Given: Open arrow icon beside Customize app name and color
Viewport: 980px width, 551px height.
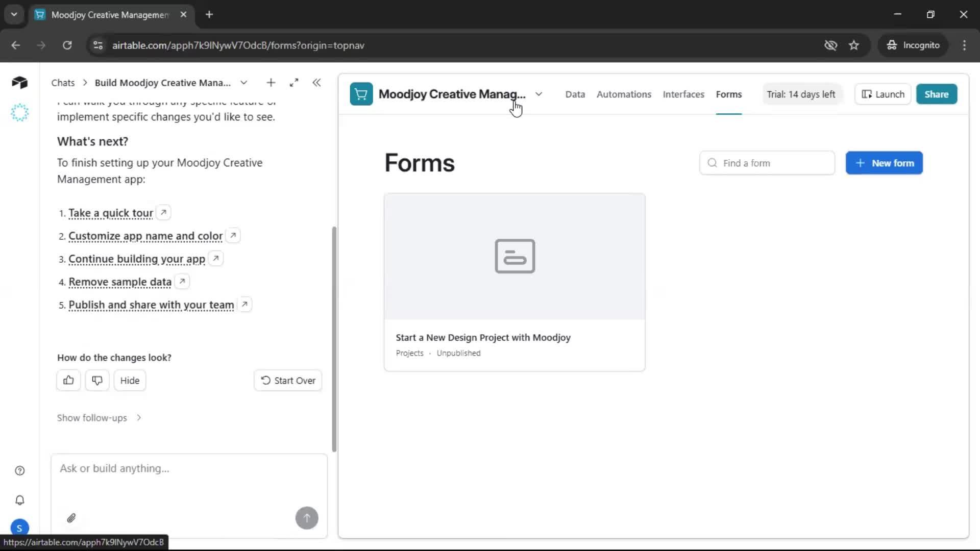Looking at the screenshot, I should click(x=233, y=235).
